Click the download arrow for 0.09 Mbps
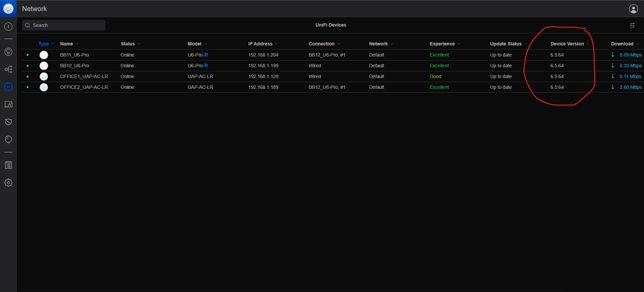 coord(613,54)
